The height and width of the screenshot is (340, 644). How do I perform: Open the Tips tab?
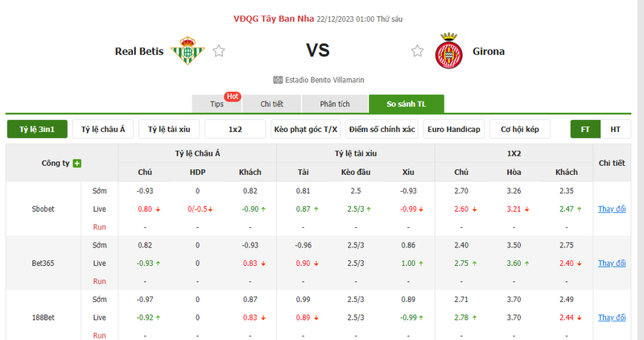coord(217,104)
